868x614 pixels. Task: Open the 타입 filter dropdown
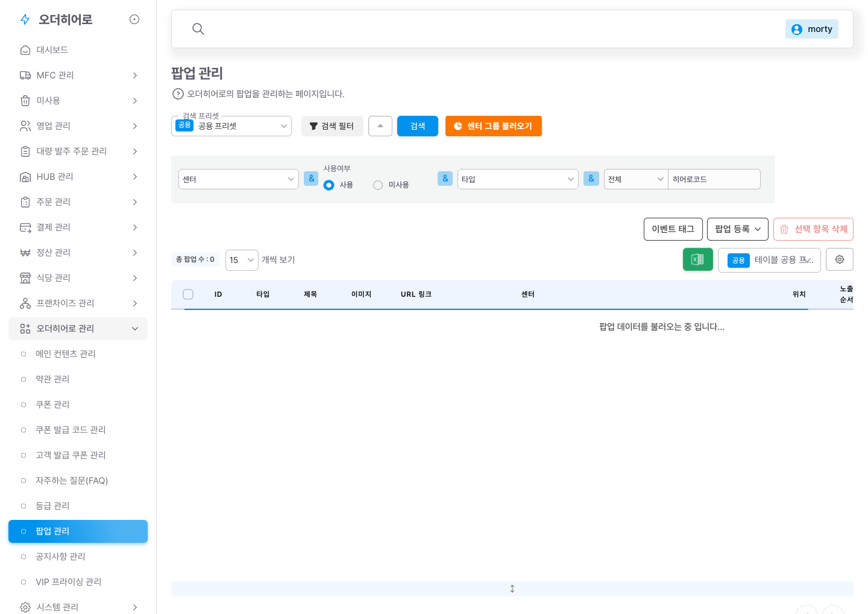click(x=518, y=179)
